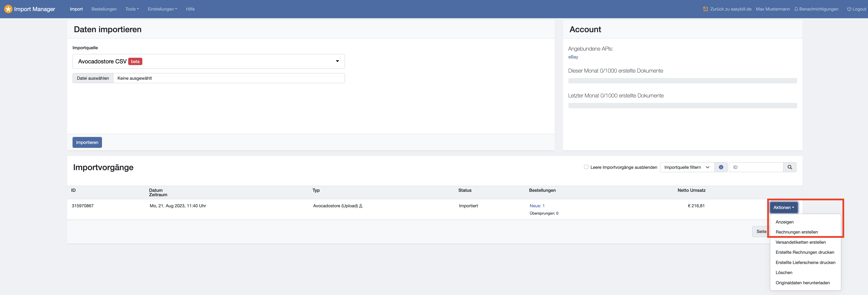The image size is (868, 295).
Task: Click the magnifier search icon button
Action: (x=790, y=167)
